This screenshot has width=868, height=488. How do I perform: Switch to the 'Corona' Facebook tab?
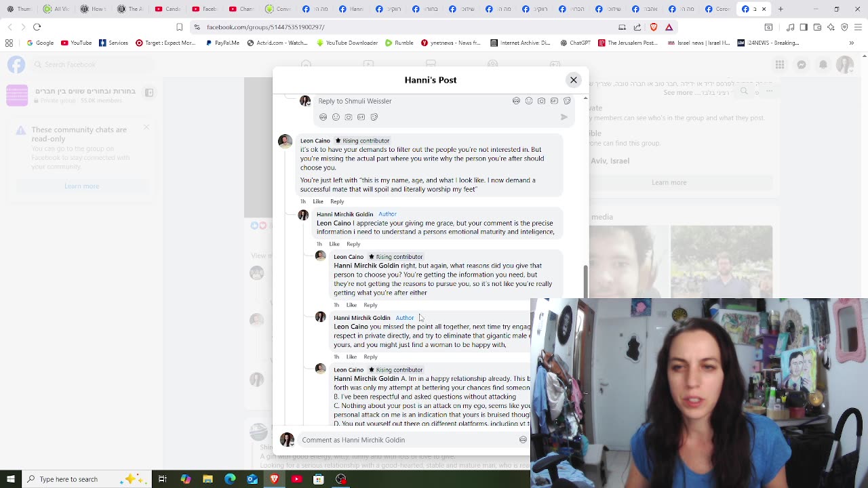tap(716, 9)
